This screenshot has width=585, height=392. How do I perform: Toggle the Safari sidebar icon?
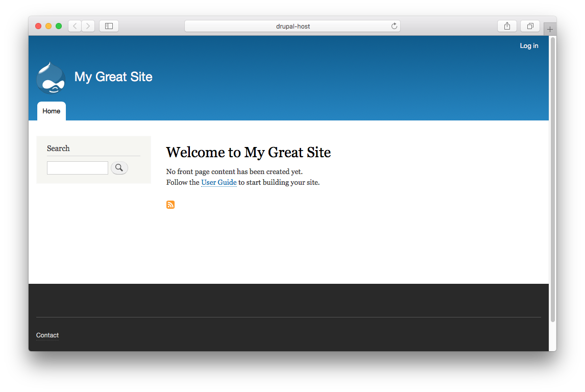pyautogui.click(x=108, y=26)
